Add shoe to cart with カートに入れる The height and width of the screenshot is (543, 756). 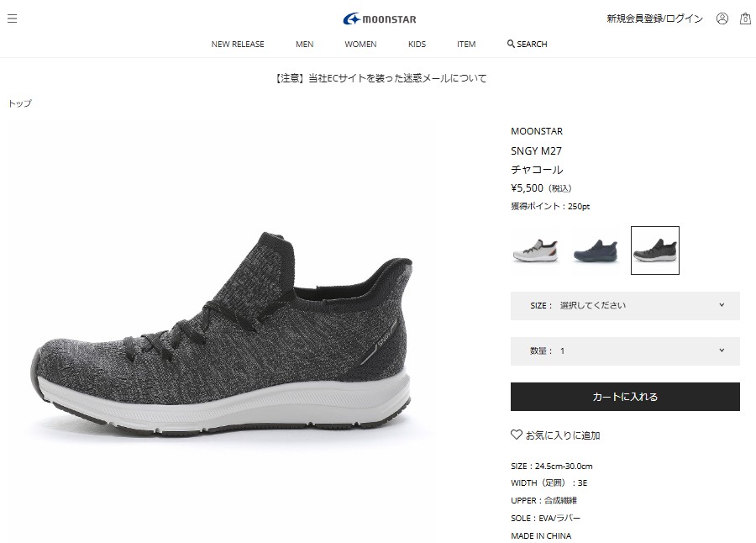coord(625,397)
